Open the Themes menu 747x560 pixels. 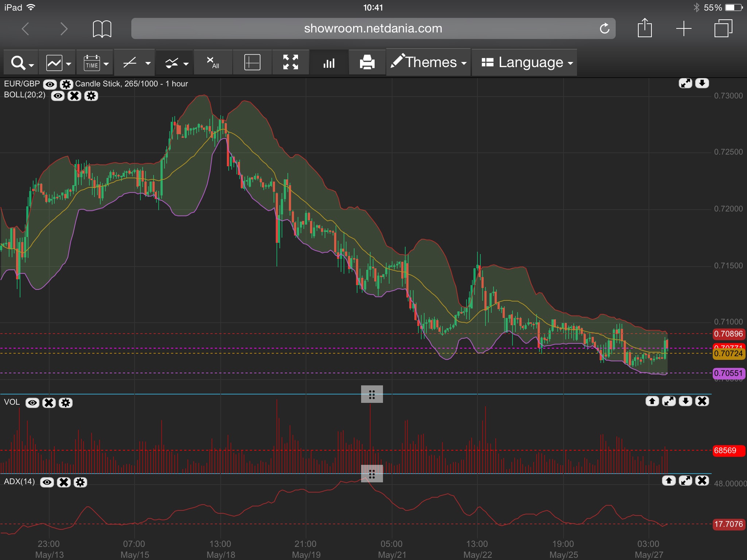pyautogui.click(x=428, y=63)
